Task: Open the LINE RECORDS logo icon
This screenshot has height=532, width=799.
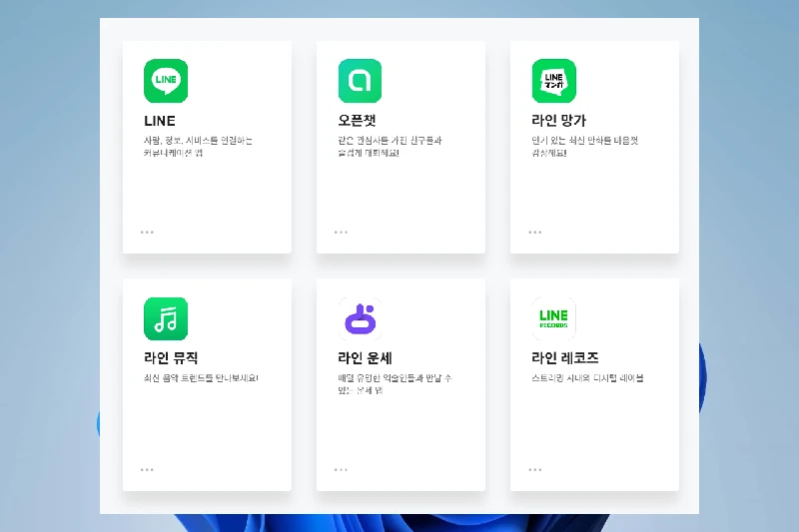Action: point(554,318)
